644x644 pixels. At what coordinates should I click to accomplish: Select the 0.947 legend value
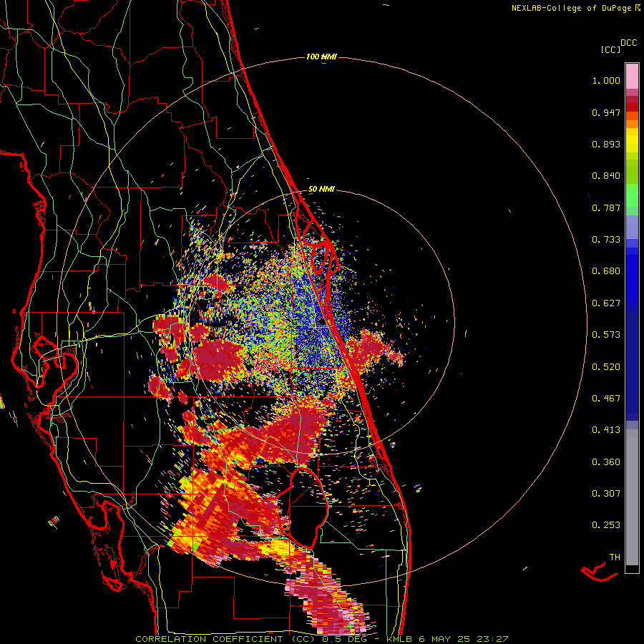click(x=606, y=112)
